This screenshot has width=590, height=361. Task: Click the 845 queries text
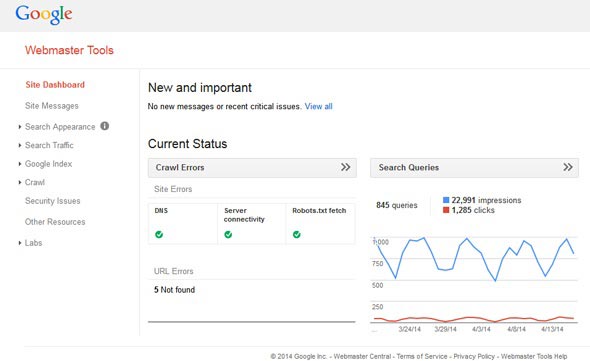pyautogui.click(x=397, y=205)
